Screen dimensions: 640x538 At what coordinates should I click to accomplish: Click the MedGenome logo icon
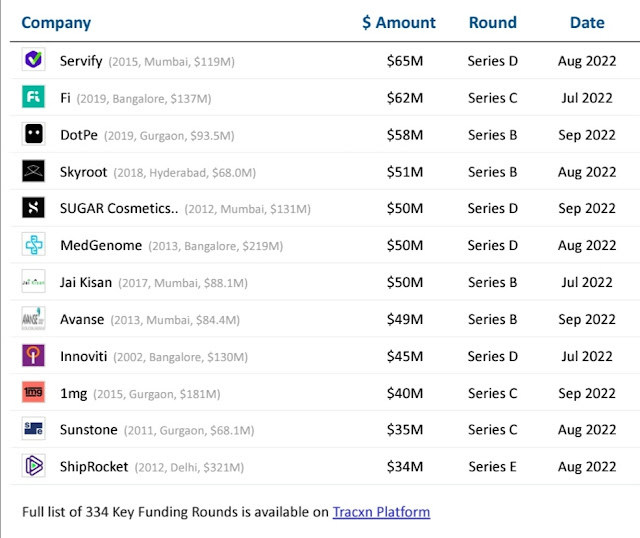(x=33, y=245)
